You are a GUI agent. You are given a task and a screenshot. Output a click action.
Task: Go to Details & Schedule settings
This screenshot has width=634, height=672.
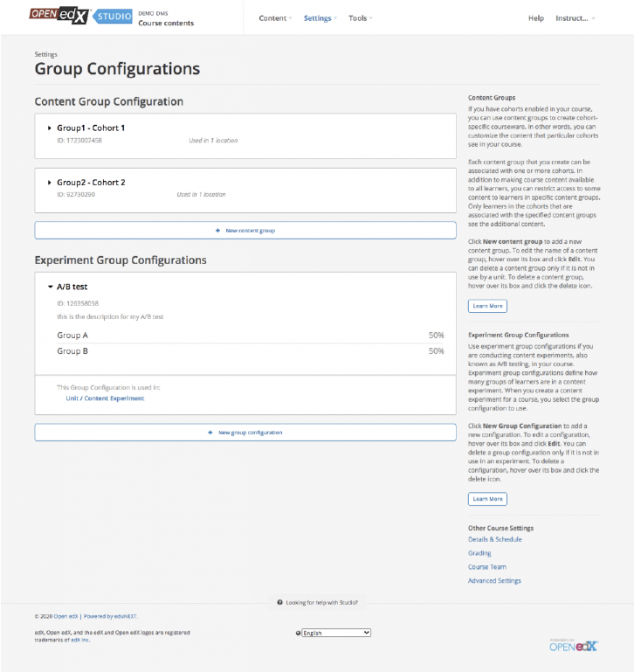494,539
